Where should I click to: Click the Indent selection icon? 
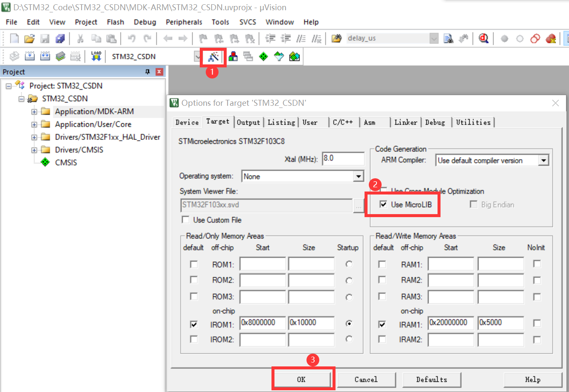pos(270,39)
